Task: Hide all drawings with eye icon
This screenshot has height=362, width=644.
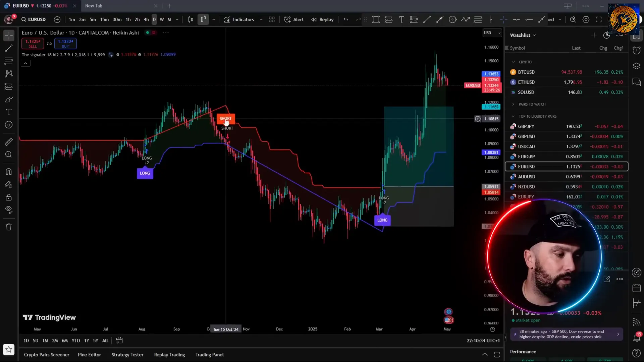Action: [9, 210]
